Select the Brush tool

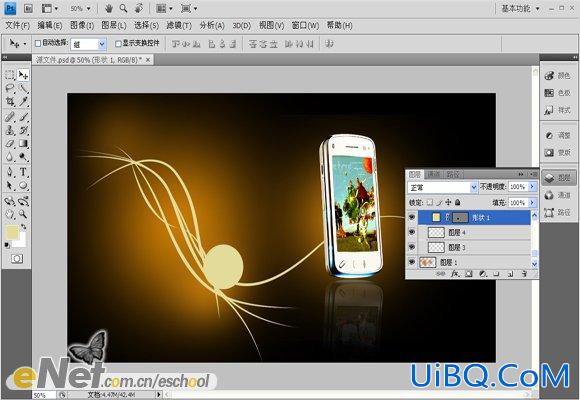click(23, 117)
